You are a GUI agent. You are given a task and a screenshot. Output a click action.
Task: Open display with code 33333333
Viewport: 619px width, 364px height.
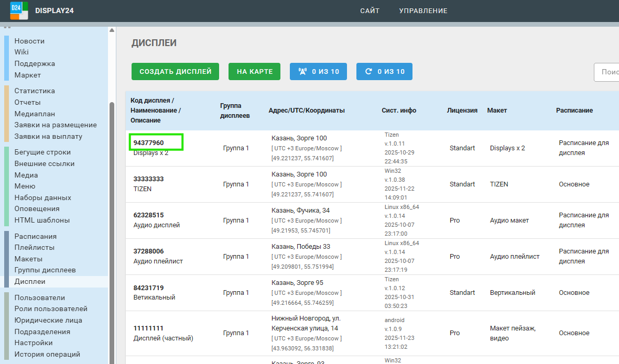pos(148,179)
